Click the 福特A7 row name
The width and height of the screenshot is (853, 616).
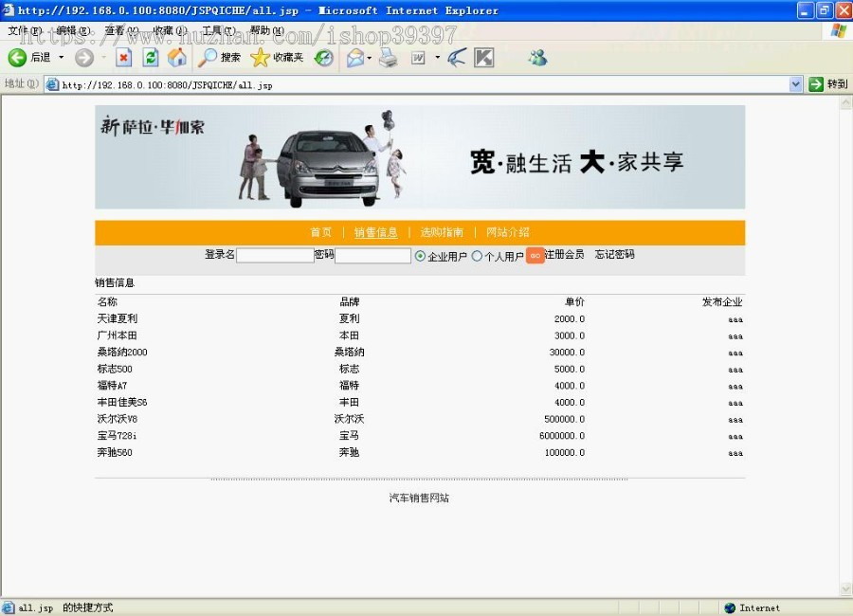coord(112,386)
